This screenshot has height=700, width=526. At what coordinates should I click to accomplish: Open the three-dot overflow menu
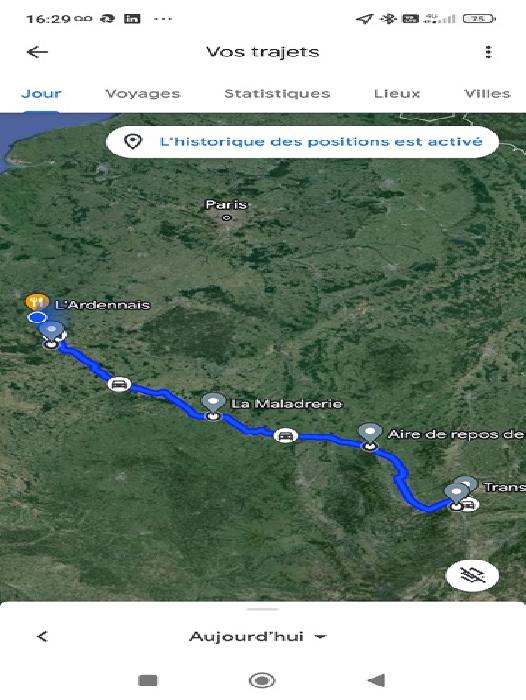(x=488, y=52)
